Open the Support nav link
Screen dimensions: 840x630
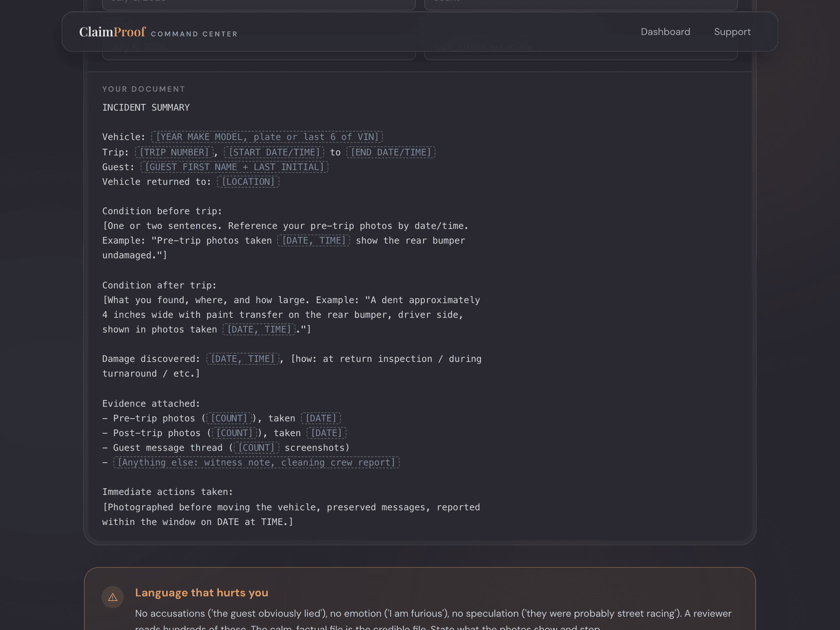(x=732, y=32)
